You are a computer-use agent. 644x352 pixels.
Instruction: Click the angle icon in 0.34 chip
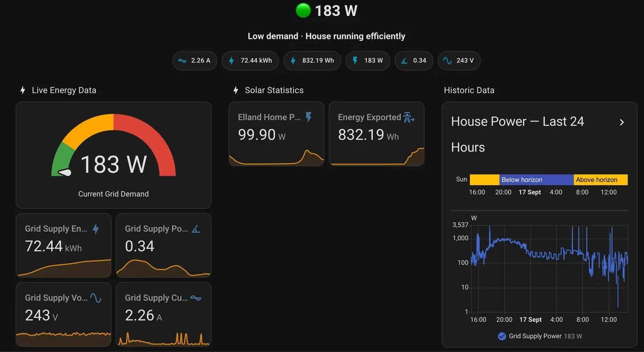404,61
